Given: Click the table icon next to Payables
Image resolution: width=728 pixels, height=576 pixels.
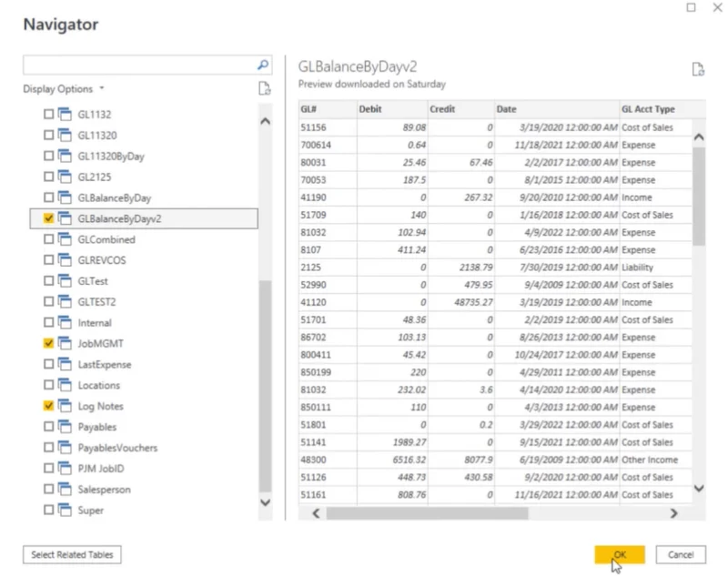Looking at the screenshot, I should pyautogui.click(x=65, y=426).
